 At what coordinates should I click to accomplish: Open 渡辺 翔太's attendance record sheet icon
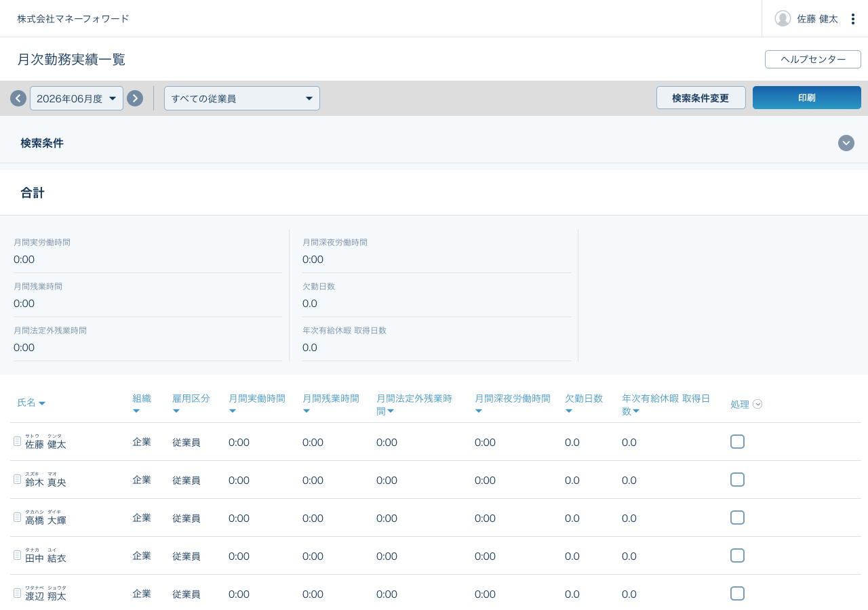point(17,593)
